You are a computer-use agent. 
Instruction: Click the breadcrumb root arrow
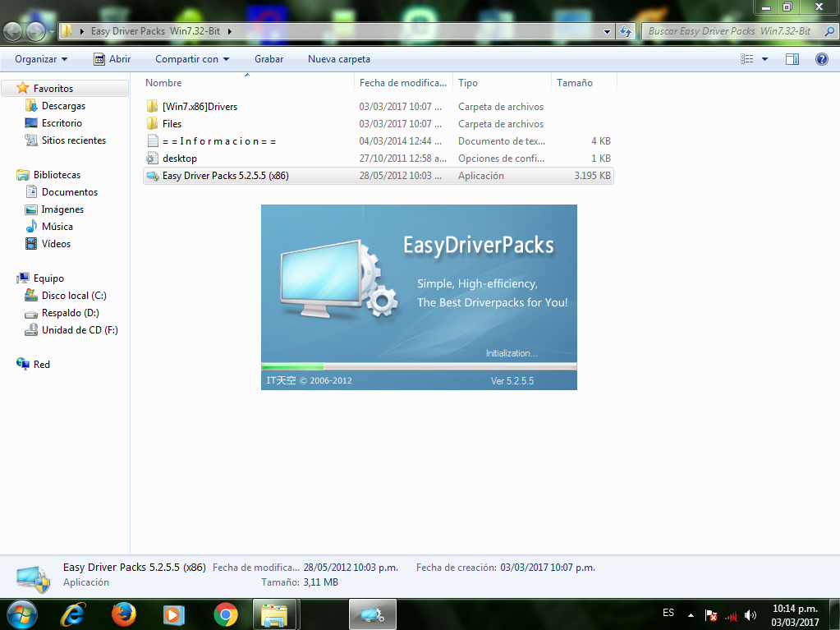[81, 31]
